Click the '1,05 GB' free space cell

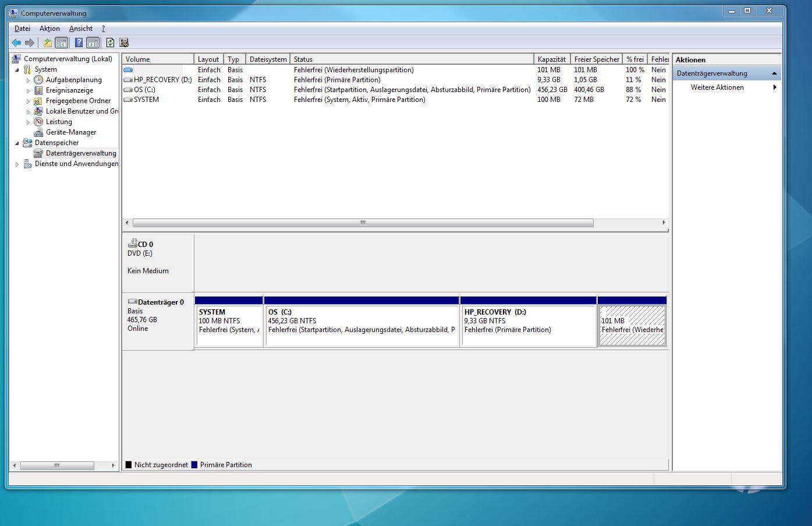pyautogui.click(x=586, y=80)
